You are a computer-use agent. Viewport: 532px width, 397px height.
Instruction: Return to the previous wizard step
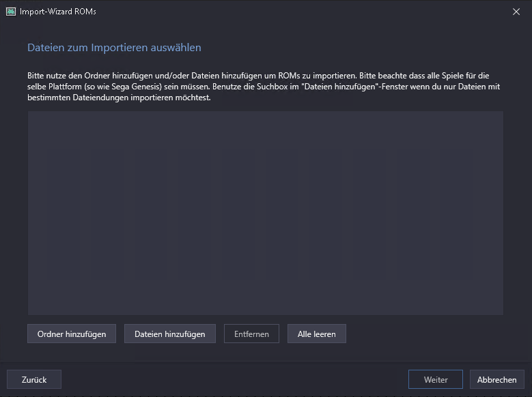[34, 379]
